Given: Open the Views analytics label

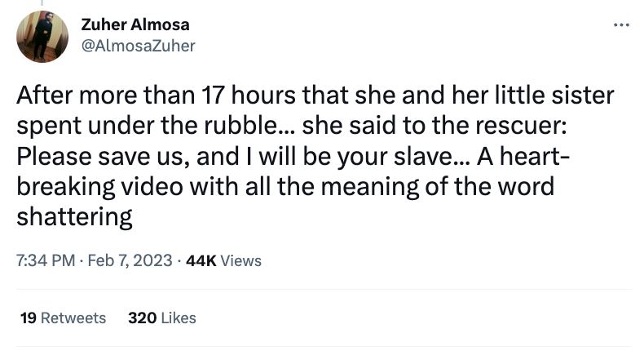Looking at the screenshot, I should click(x=240, y=260).
